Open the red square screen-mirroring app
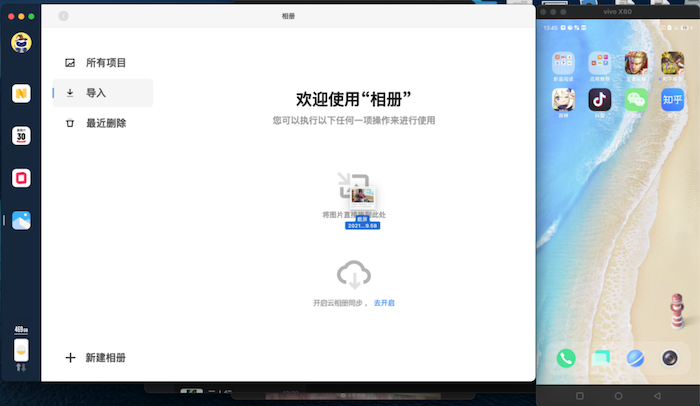Image resolution: width=700 pixels, height=406 pixels. click(x=21, y=178)
